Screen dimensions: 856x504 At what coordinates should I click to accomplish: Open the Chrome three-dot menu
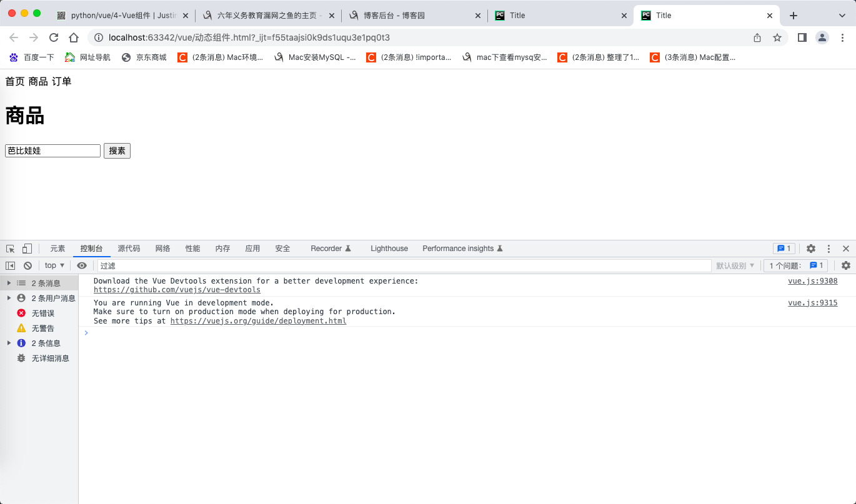(x=842, y=37)
